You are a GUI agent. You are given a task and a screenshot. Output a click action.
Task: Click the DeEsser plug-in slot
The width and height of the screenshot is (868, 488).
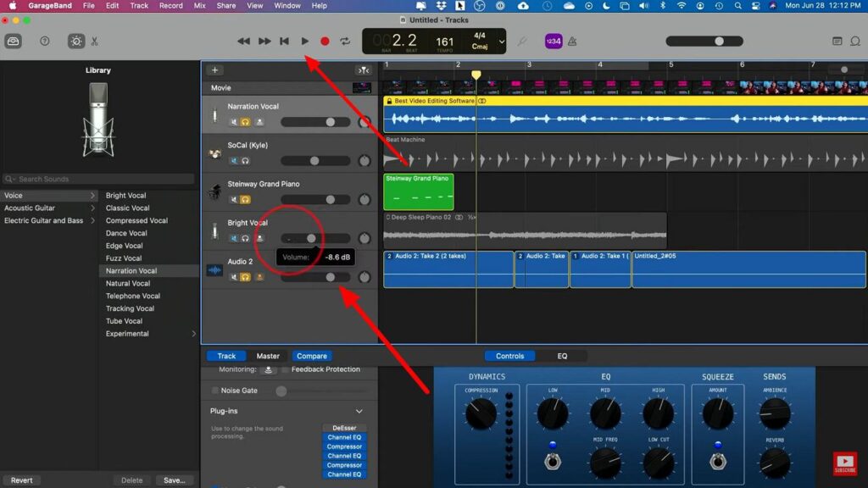344,427
